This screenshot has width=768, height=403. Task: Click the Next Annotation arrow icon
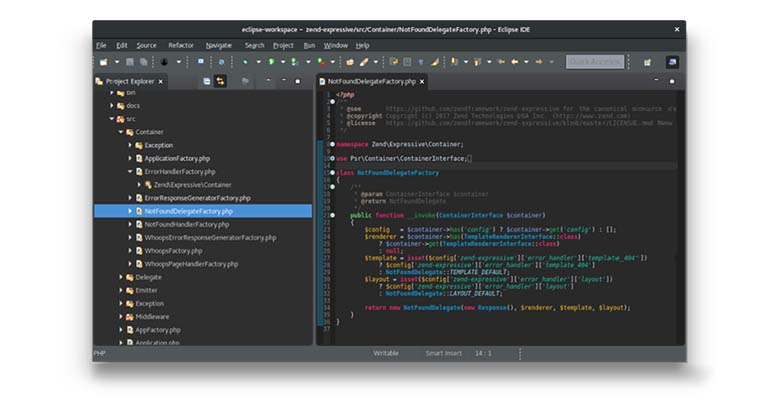pyautogui.click(x=455, y=62)
